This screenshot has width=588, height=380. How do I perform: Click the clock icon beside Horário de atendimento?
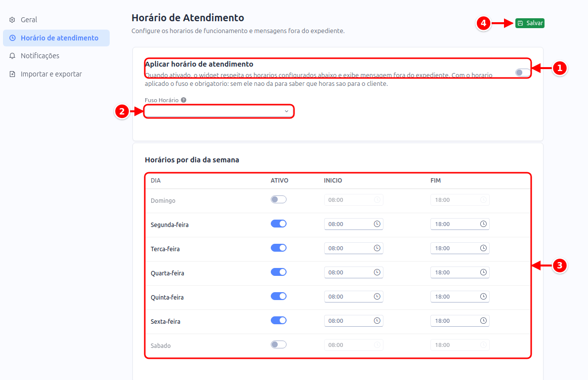(x=12, y=38)
